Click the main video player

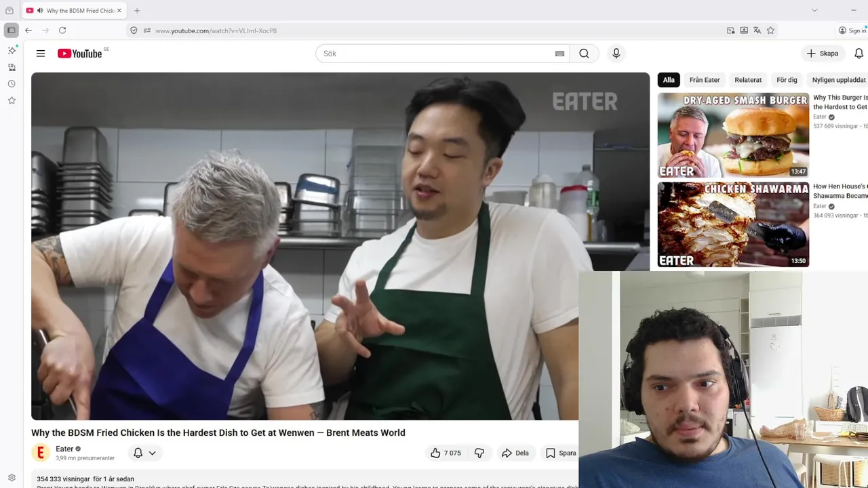click(x=340, y=246)
